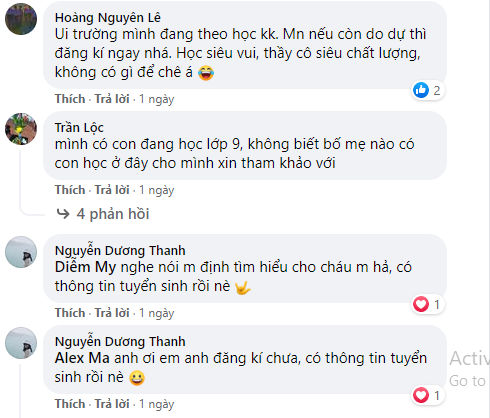Open Hoàng Nguyên Lê's profile picture

click(x=21, y=19)
